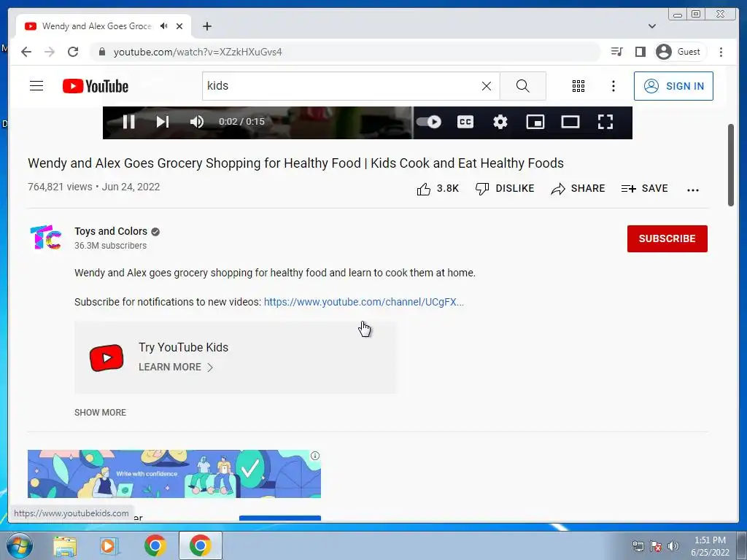Open a new Chrome tab
Viewport: 747px width, 560px height.
(206, 26)
